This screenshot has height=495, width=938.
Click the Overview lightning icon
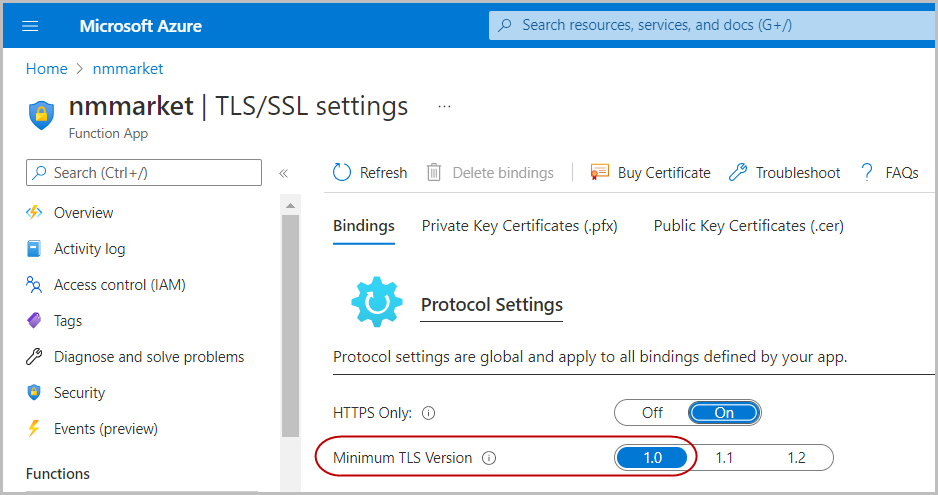pos(35,213)
